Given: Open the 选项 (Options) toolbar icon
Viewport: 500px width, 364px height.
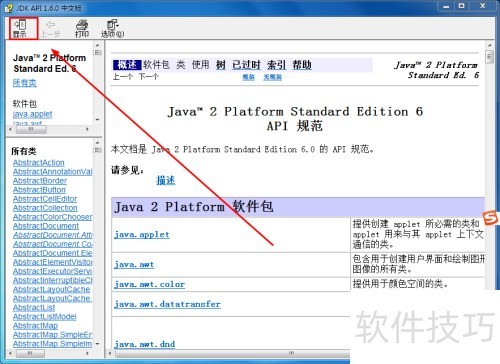Looking at the screenshot, I should pos(113,29).
